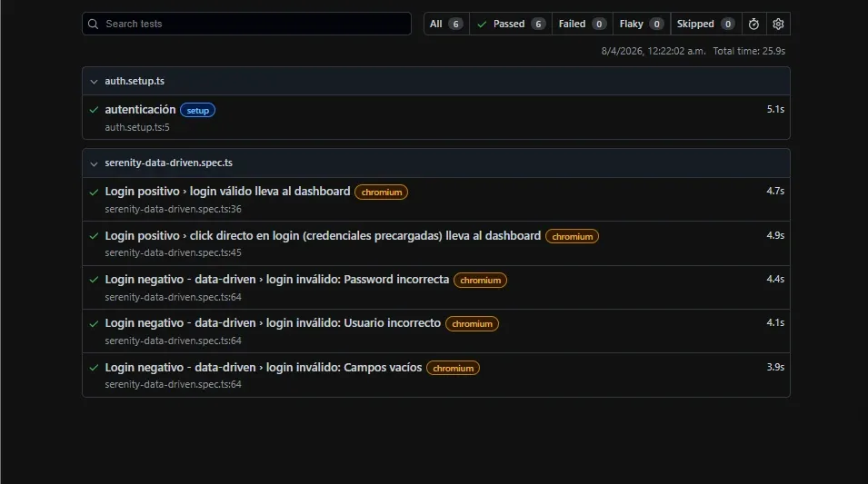This screenshot has width=868, height=484.
Task: Click checkmark beside Usuario incorrecto test
Action: click(94, 323)
